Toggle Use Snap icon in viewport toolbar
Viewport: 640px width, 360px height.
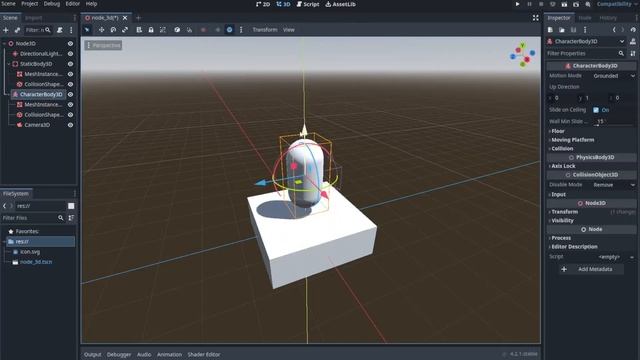tap(189, 30)
